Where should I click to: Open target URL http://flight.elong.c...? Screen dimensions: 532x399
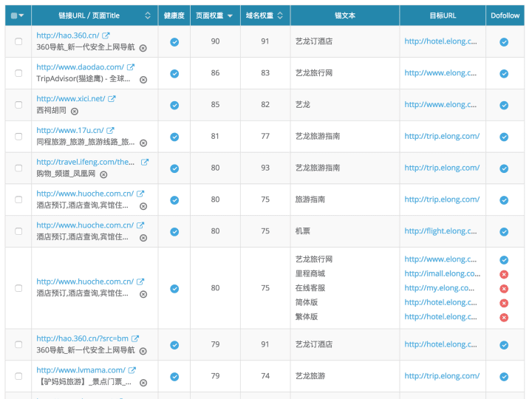click(440, 231)
